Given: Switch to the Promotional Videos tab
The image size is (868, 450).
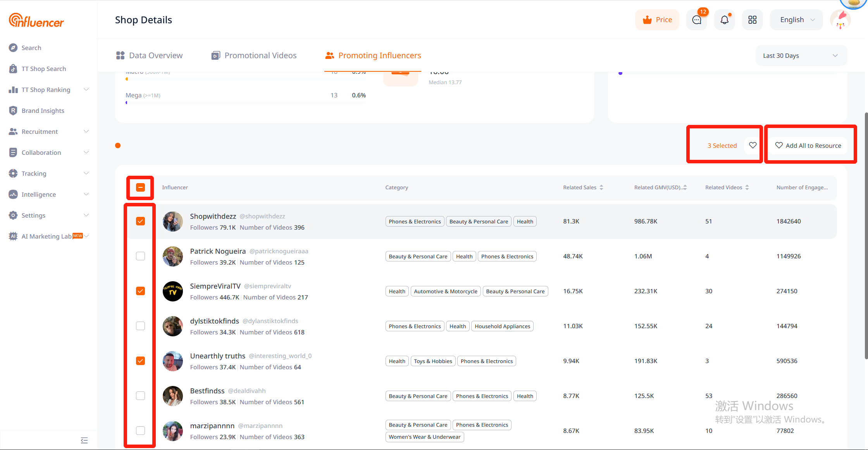Looking at the screenshot, I should (x=254, y=55).
